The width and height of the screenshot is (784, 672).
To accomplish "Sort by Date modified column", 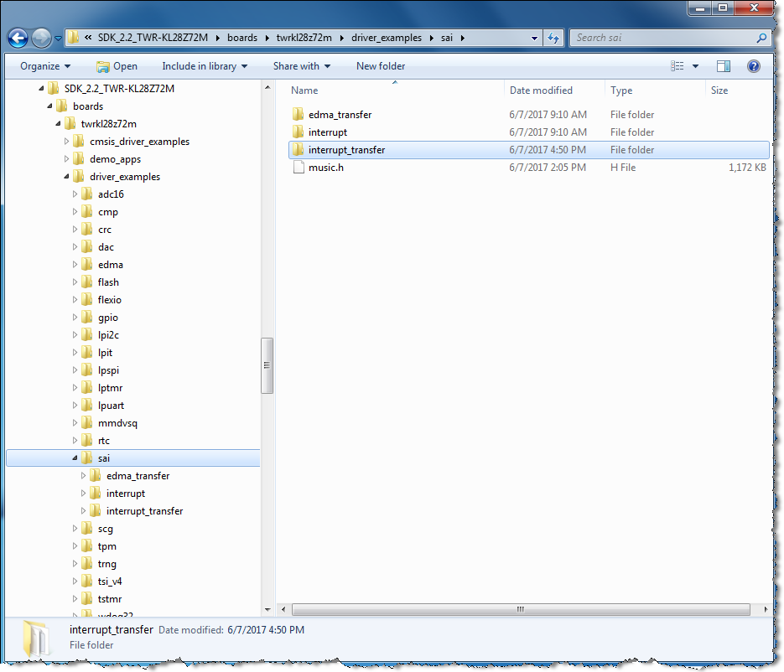I will (x=554, y=90).
